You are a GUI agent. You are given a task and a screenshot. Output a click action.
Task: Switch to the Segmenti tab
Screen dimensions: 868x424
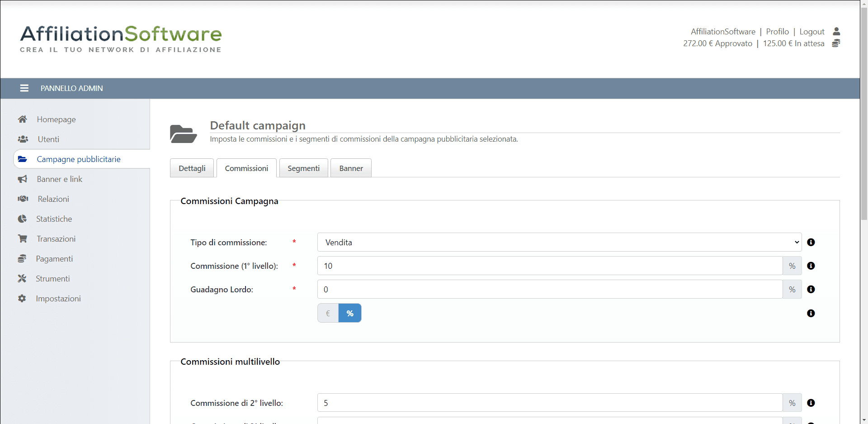303,168
